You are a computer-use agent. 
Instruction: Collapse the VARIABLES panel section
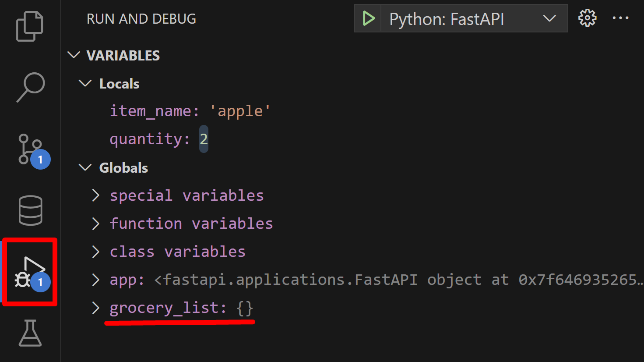pos(74,55)
